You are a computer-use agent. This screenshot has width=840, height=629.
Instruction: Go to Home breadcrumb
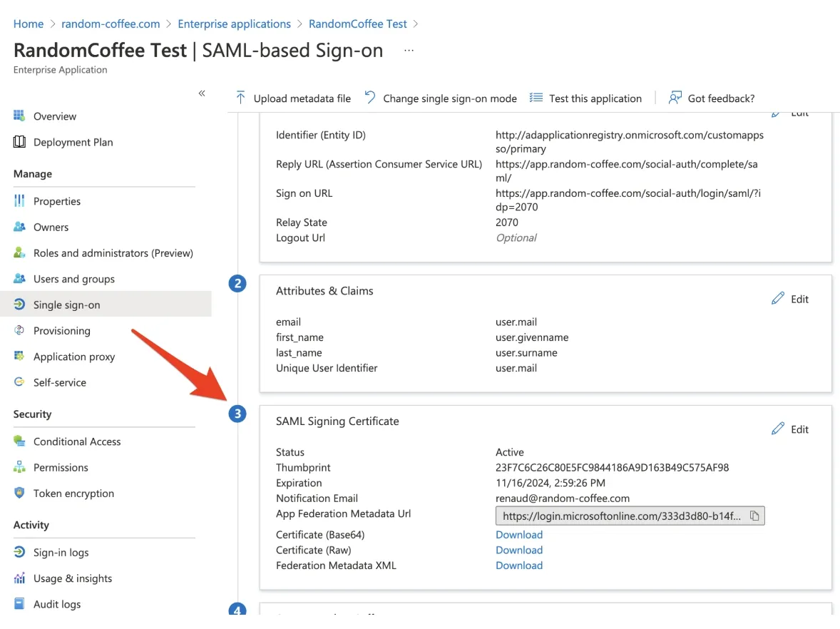click(x=29, y=24)
